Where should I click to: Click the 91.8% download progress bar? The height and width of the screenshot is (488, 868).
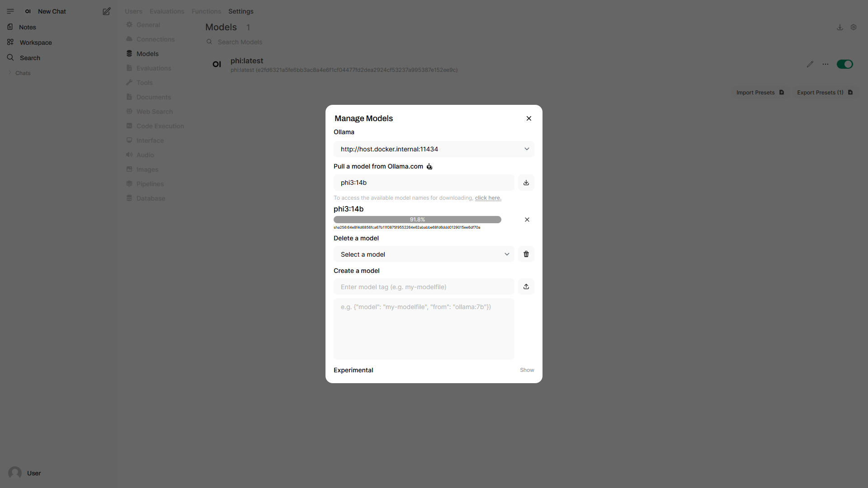pos(417,220)
